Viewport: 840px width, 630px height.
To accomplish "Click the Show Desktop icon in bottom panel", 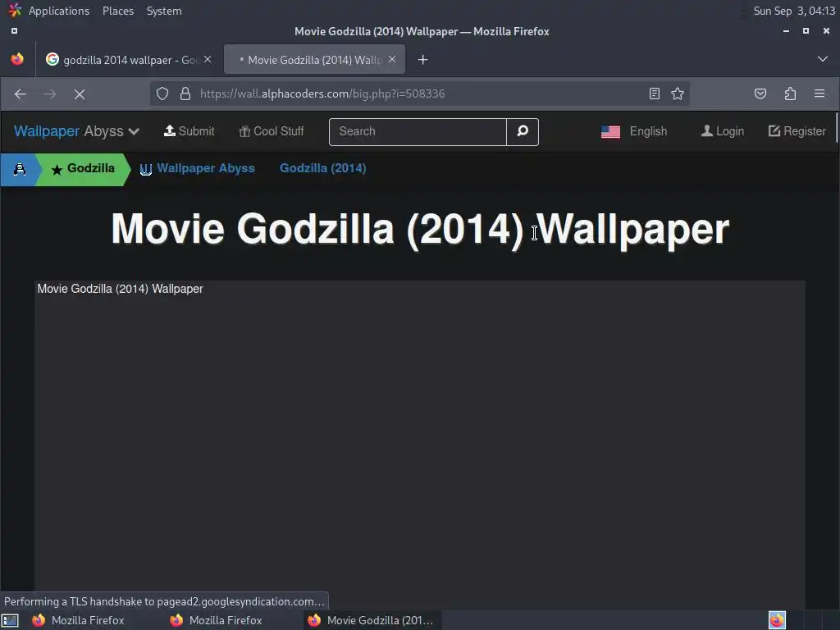I will click(x=10, y=621).
